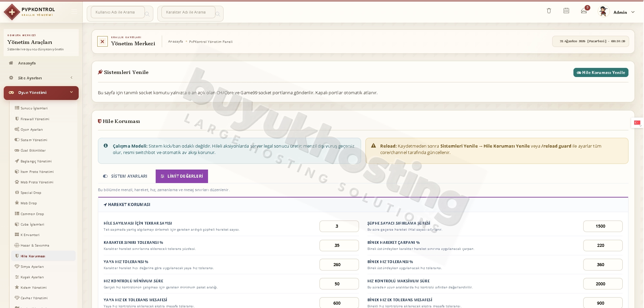The width and height of the screenshot is (644, 308).
Task: Open Cube İşlemleri page
Action: coord(43,224)
